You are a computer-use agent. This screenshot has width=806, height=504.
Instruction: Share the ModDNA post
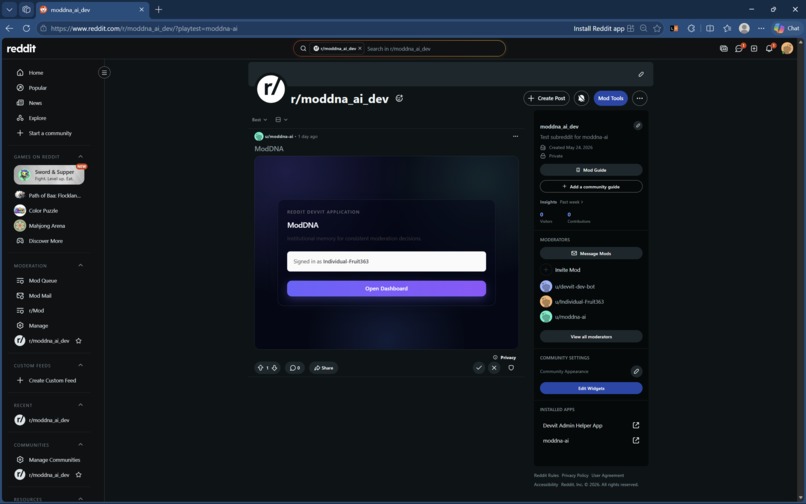tap(323, 368)
